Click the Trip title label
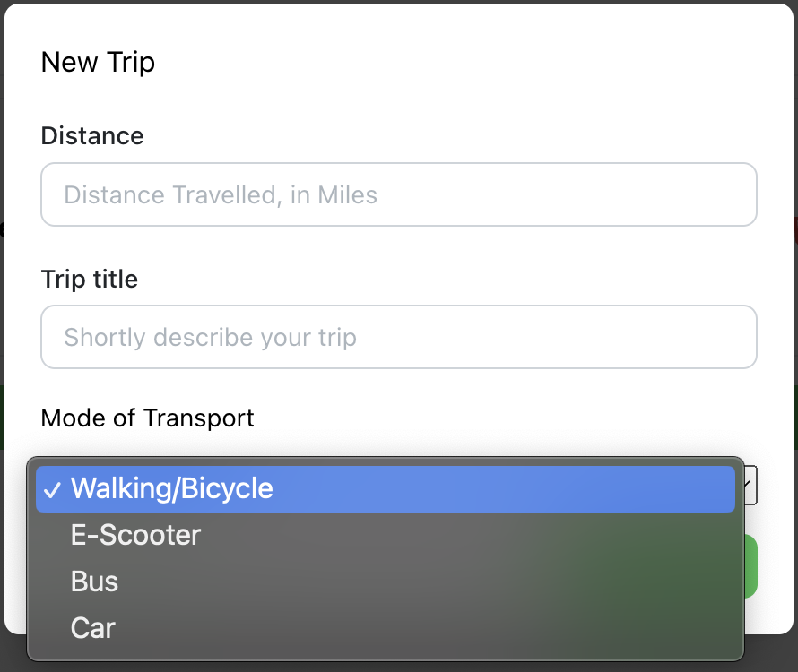The width and height of the screenshot is (798, 672). tap(90, 280)
